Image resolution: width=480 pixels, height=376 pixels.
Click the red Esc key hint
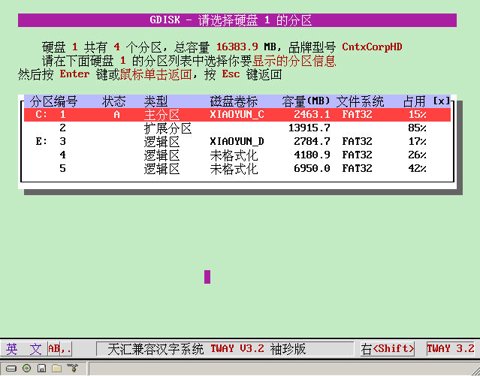tap(231, 74)
